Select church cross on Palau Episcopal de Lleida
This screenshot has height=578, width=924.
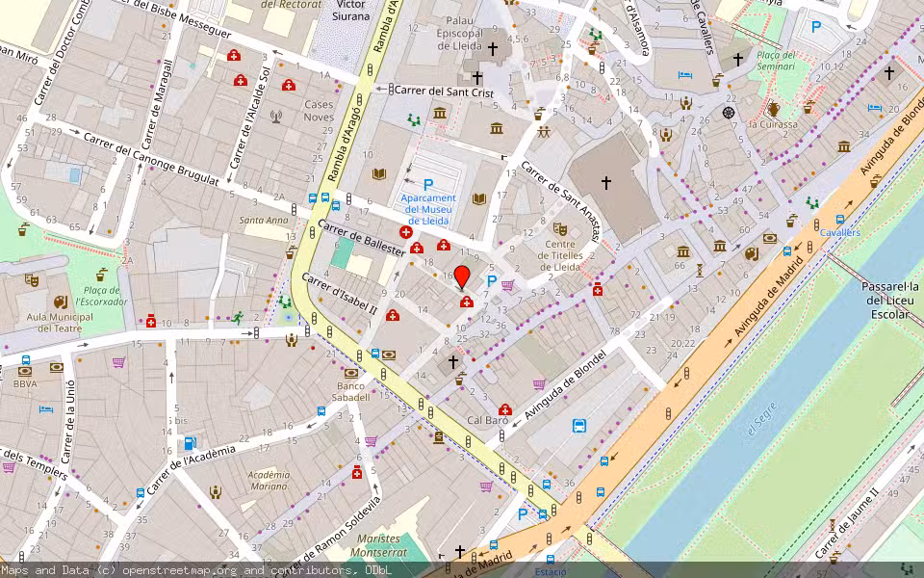[492, 48]
